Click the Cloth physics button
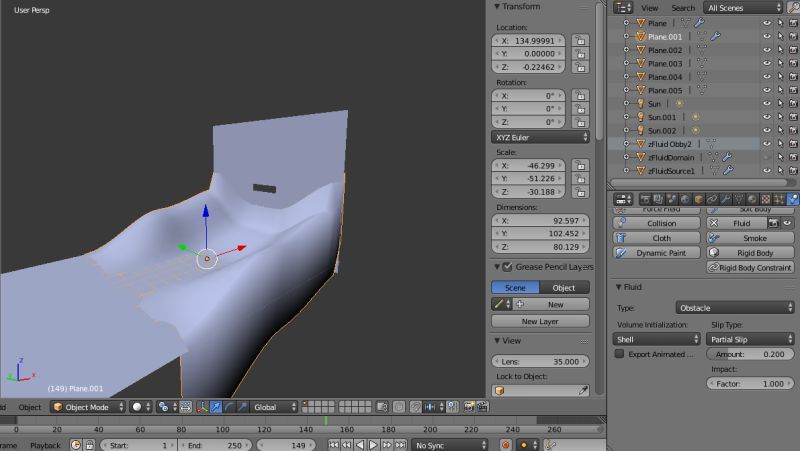Viewport: 800px width, 451px height. [x=656, y=238]
